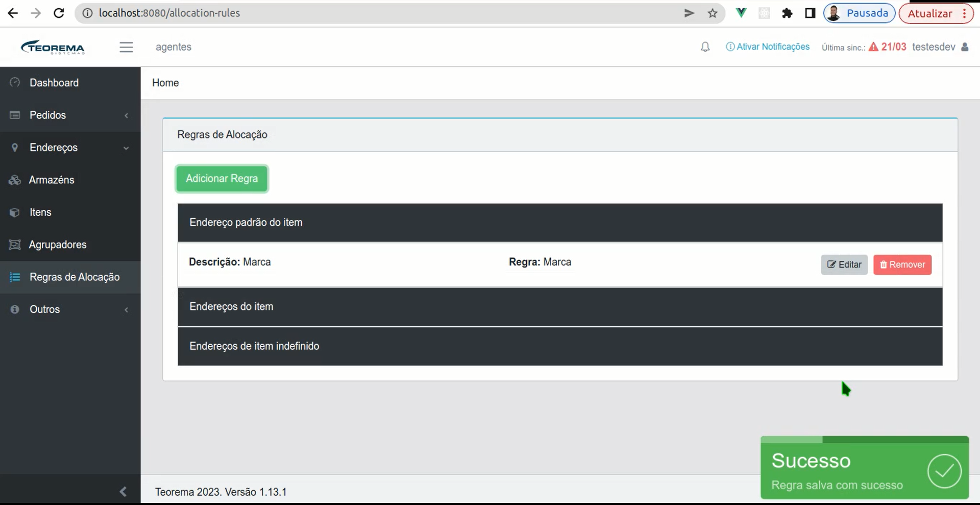The height and width of the screenshot is (505, 980).
Task: Click the Adicionar Regra button
Action: pyautogui.click(x=222, y=179)
